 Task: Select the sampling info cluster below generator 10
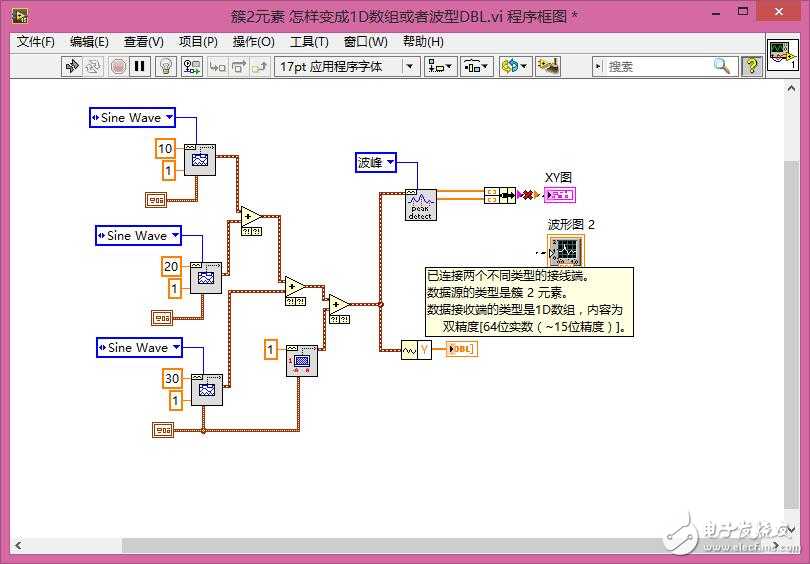pyautogui.click(x=156, y=199)
